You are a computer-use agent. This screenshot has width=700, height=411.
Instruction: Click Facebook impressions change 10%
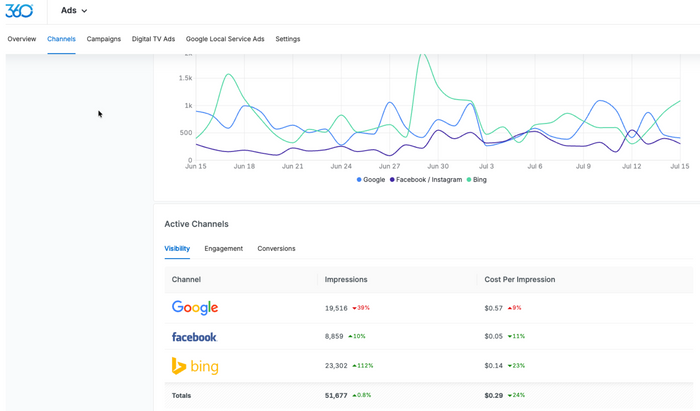[x=357, y=336]
